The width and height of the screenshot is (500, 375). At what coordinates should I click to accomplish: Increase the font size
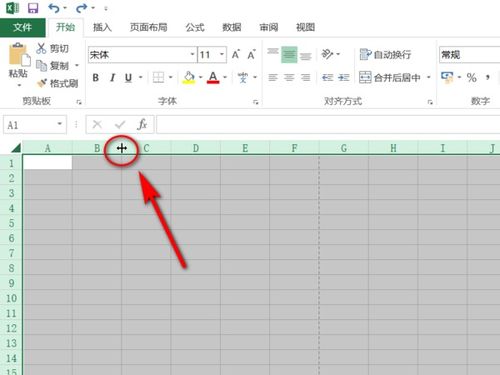point(236,54)
